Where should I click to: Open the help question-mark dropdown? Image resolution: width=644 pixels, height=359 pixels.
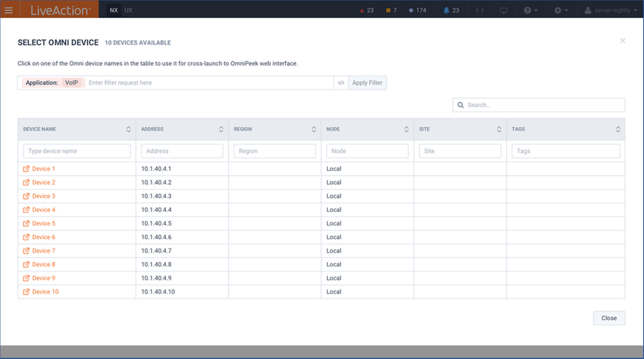point(530,10)
